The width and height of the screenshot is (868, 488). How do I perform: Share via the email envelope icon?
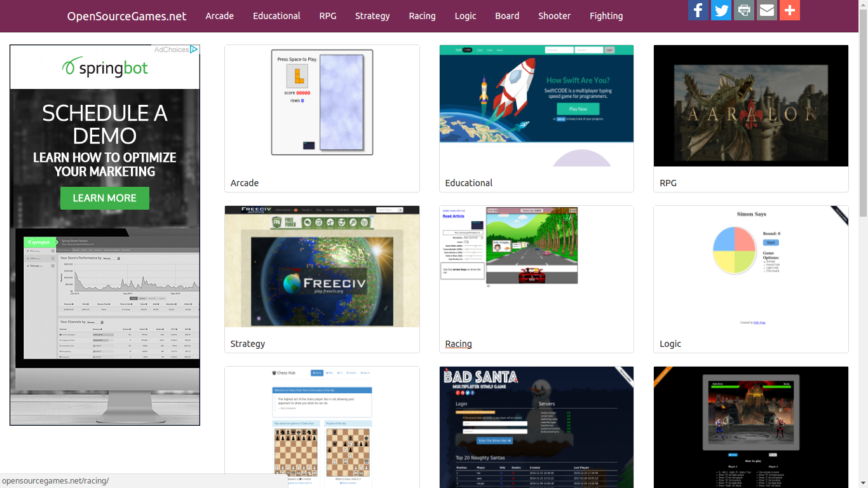point(767,10)
